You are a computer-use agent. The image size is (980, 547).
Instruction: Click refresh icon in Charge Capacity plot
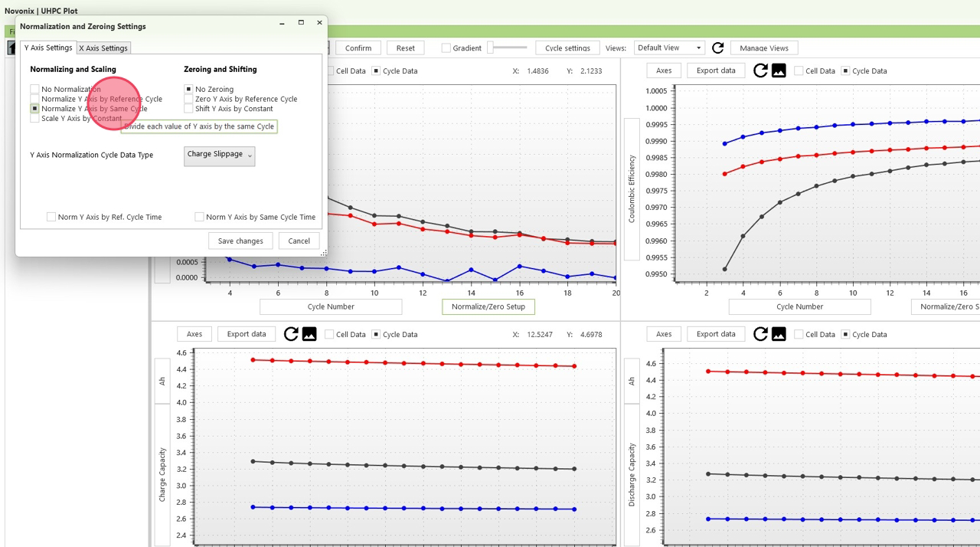[291, 334]
